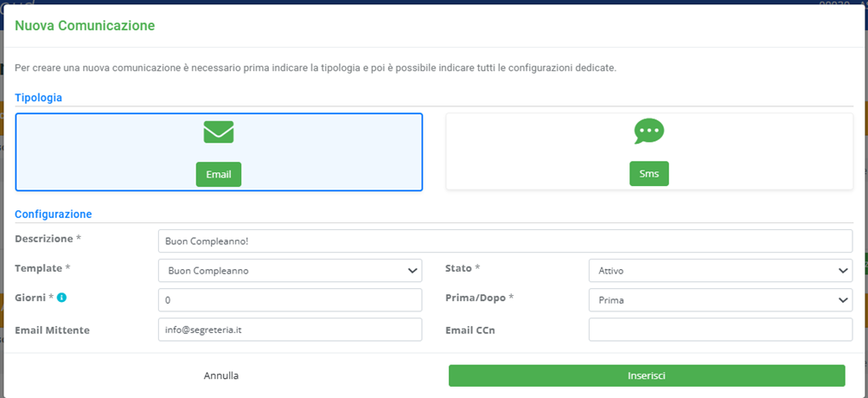868x398 pixels.
Task: Click the Email CCn field
Action: click(719, 330)
